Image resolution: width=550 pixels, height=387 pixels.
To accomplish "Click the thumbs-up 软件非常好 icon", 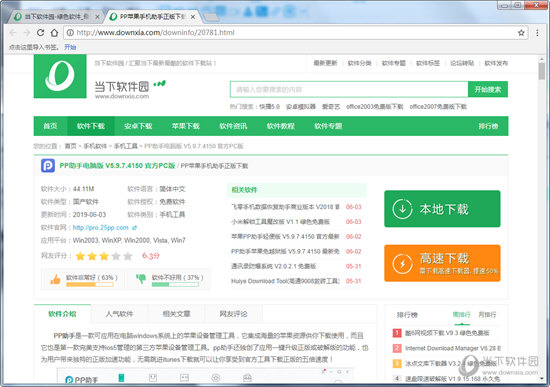I will [x=55, y=279].
